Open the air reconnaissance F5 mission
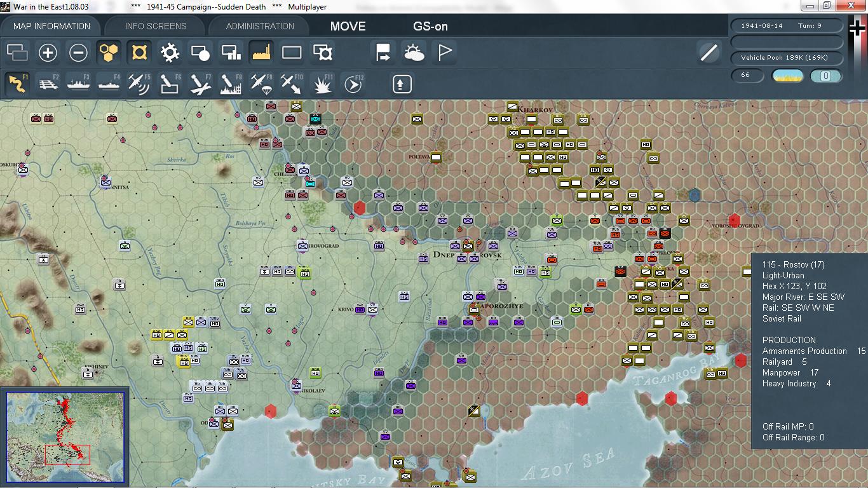This screenshot has height=488, width=868. coord(139,83)
